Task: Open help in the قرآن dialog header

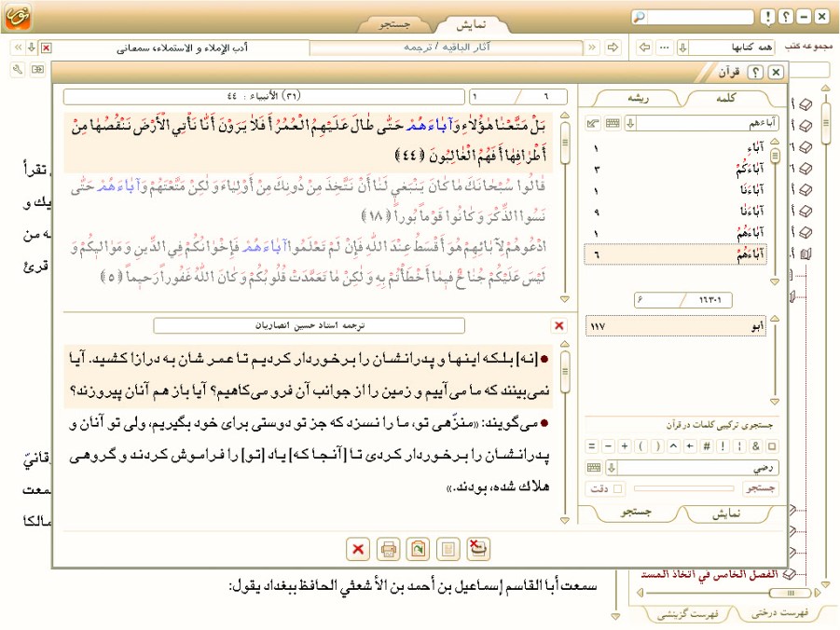Action: [x=755, y=72]
